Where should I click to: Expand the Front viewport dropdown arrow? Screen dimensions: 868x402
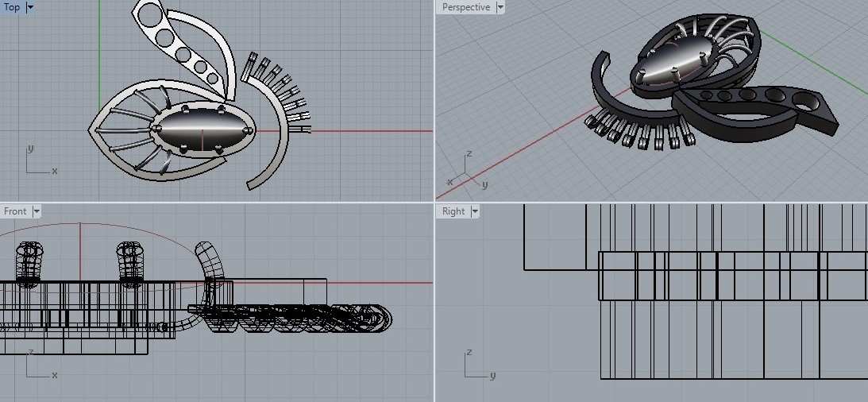(37, 211)
